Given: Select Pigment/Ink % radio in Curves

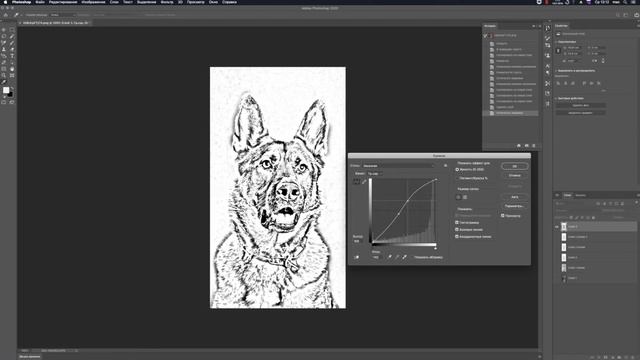Looking at the screenshot, I should point(457,178).
